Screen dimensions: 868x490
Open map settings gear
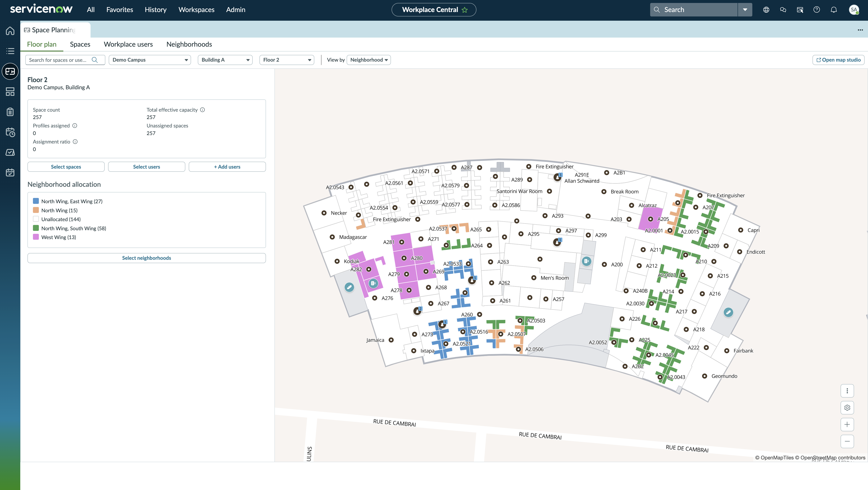click(847, 408)
